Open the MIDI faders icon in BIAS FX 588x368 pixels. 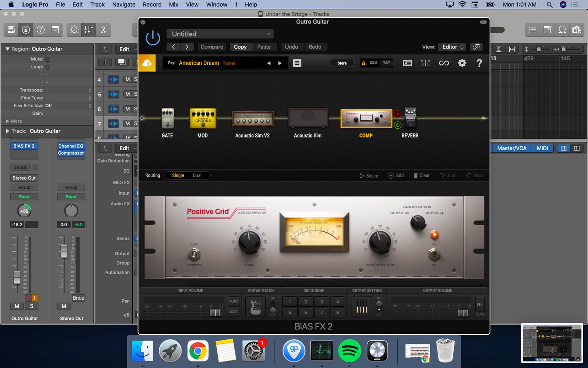point(425,63)
